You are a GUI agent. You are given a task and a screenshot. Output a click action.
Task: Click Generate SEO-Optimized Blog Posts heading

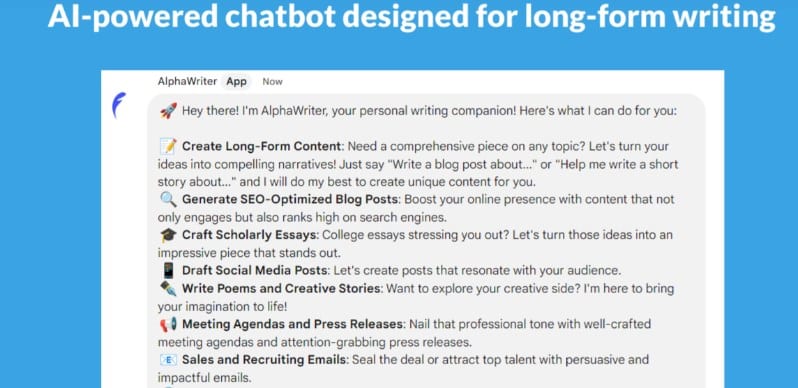click(x=292, y=199)
